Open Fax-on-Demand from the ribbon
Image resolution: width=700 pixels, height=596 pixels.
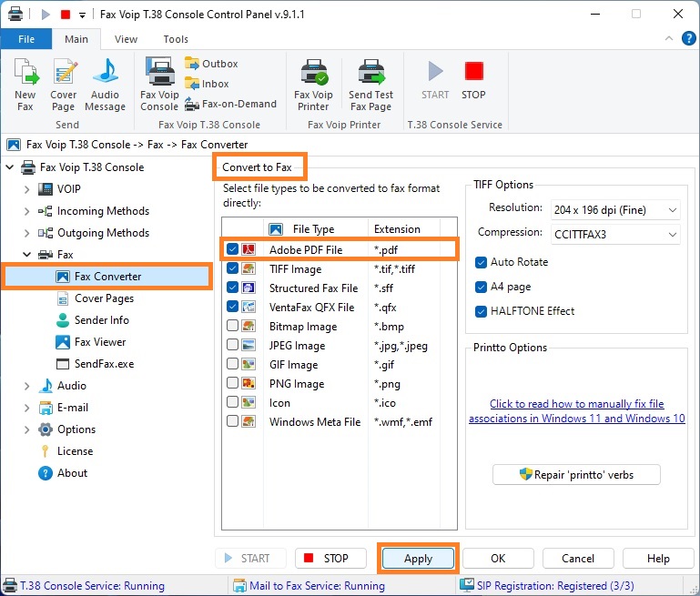(x=231, y=104)
